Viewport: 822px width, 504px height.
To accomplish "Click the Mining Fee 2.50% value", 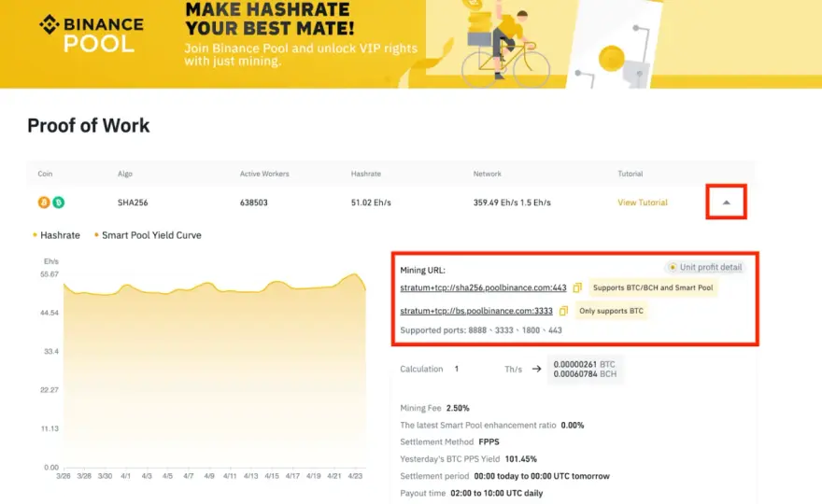I will click(x=458, y=408).
